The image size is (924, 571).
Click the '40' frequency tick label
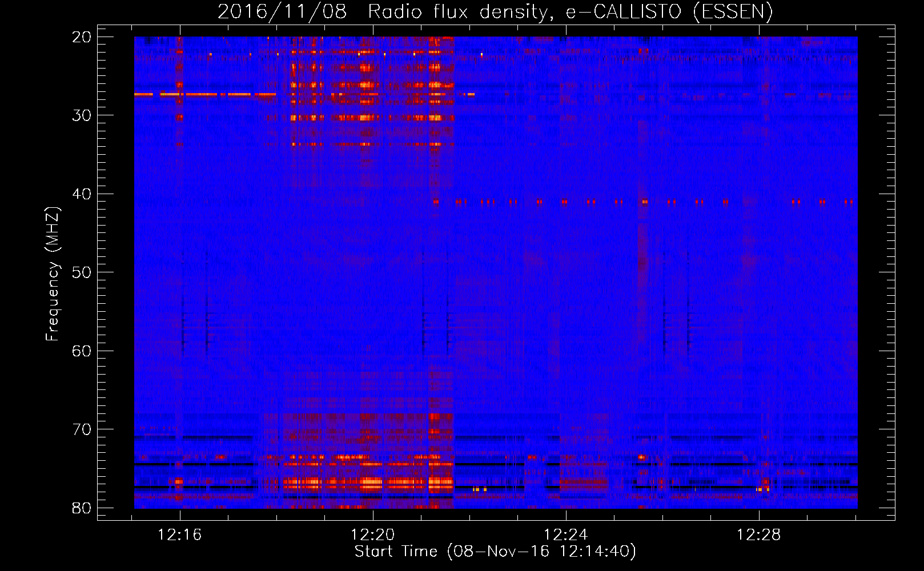point(82,194)
